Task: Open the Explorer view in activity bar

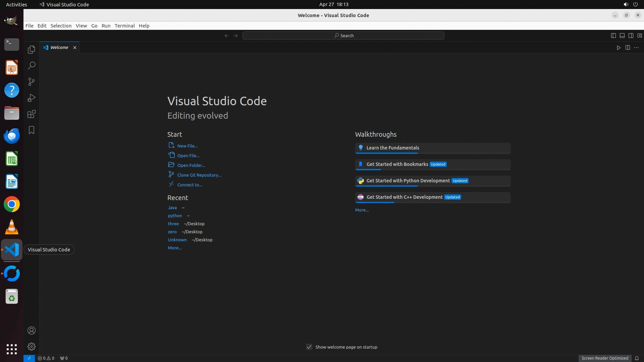Action: pyautogui.click(x=32, y=50)
